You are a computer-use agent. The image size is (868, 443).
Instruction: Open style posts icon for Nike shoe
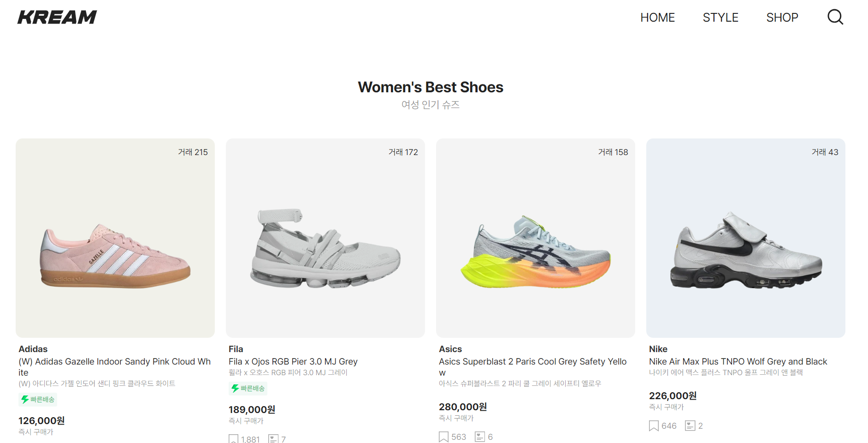[690, 425]
